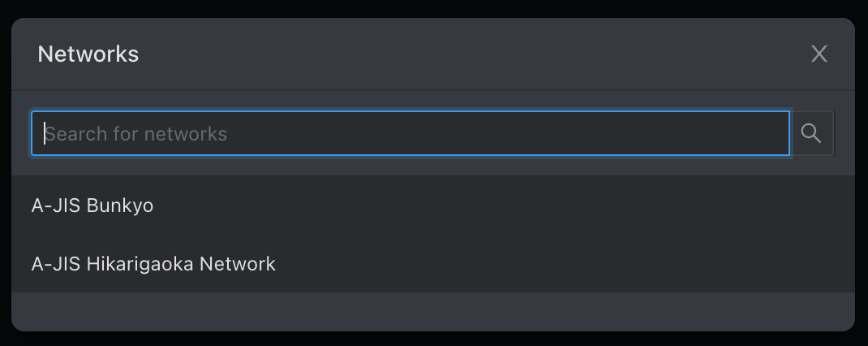Submit the search with the magnifier button
Viewport: 868px width, 346px height.
click(x=811, y=133)
